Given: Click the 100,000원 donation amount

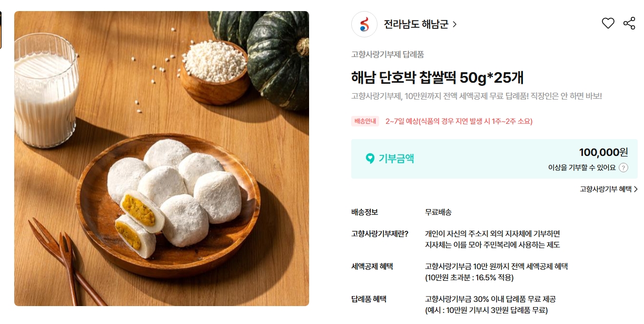Looking at the screenshot, I should (x=603, y=152).
